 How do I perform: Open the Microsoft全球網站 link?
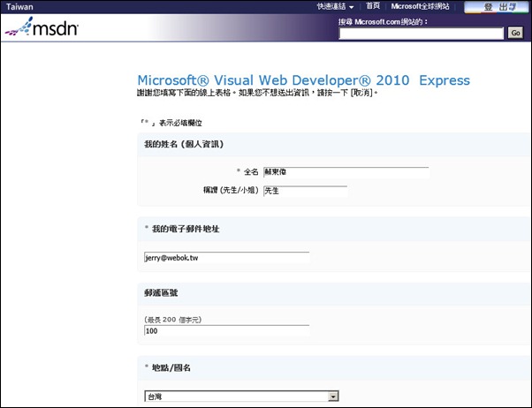[426, 6]
